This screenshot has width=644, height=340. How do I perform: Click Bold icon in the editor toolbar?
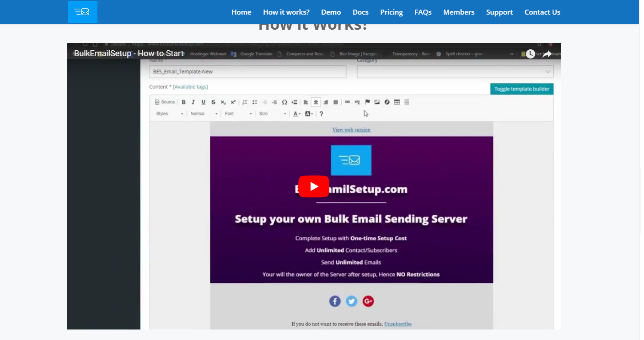(183, 102)
